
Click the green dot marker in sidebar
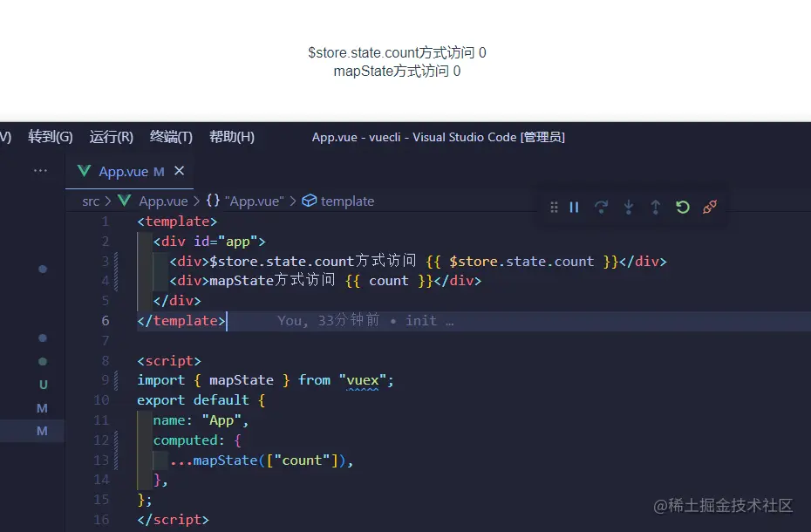click(x=43, y=361)
